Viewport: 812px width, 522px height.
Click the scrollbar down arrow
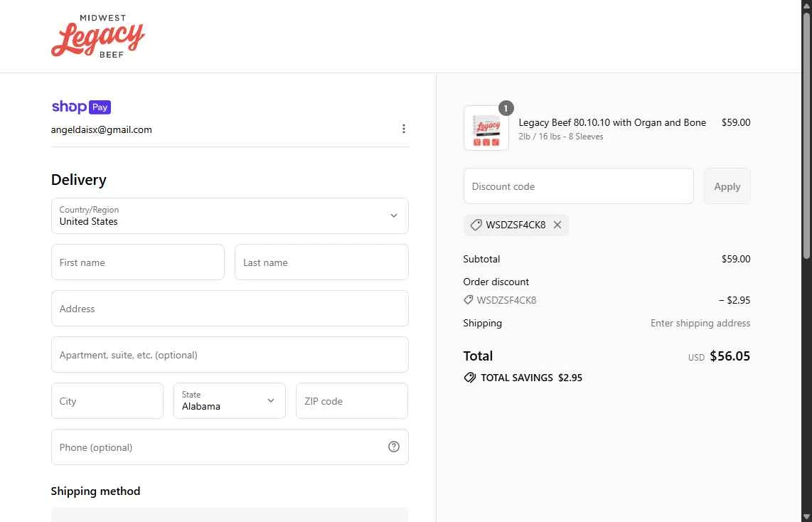coord(806,517)
